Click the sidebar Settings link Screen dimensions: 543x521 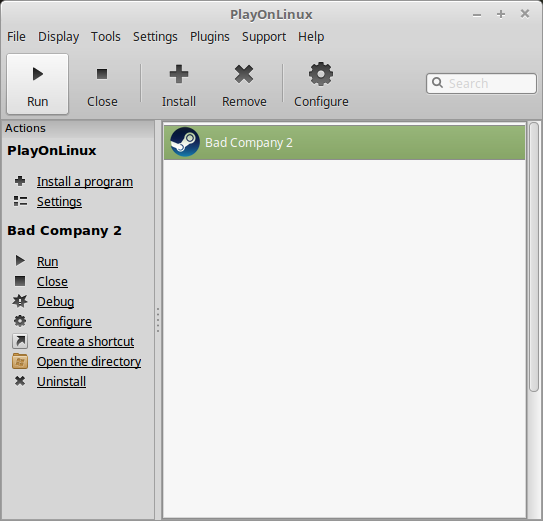(x=59, y=202)
